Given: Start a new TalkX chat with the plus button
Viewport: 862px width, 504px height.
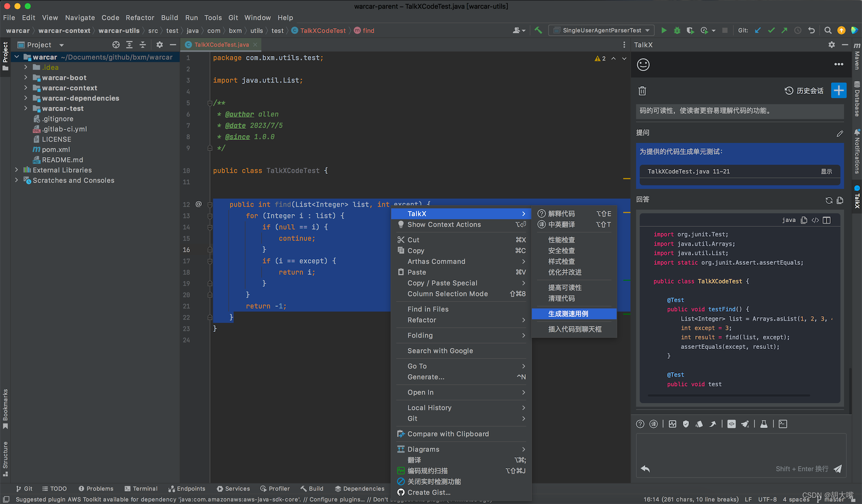Looking at the screenshot, I should coord(839,90).
